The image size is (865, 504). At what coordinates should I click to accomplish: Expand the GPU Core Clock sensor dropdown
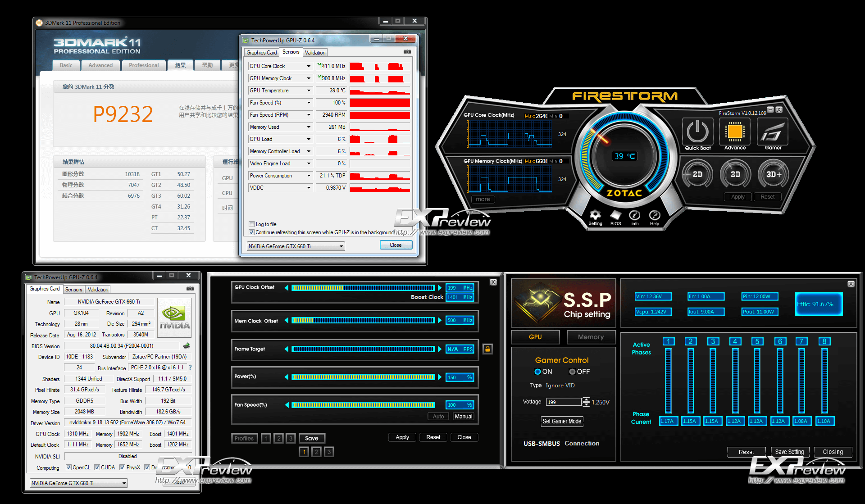[309, 66]
